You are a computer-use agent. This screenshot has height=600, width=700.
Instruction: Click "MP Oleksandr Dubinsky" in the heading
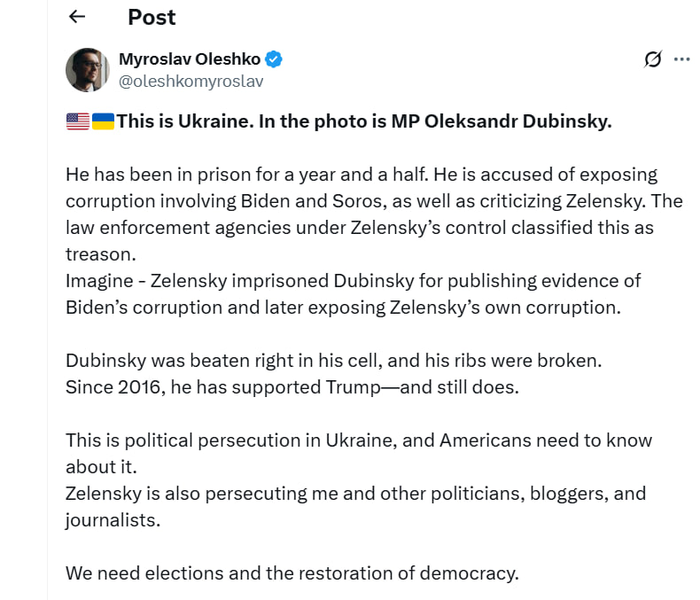pos(502,121)
